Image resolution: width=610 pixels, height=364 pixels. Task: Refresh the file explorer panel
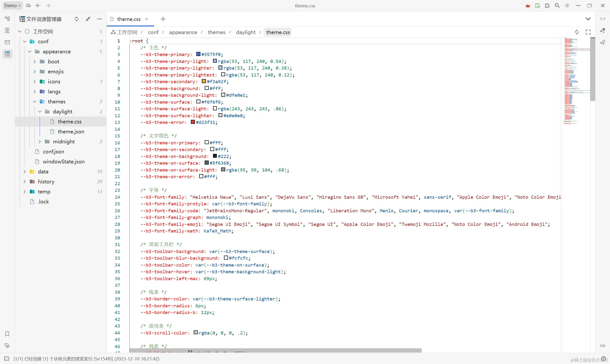[x=77, y=19]
